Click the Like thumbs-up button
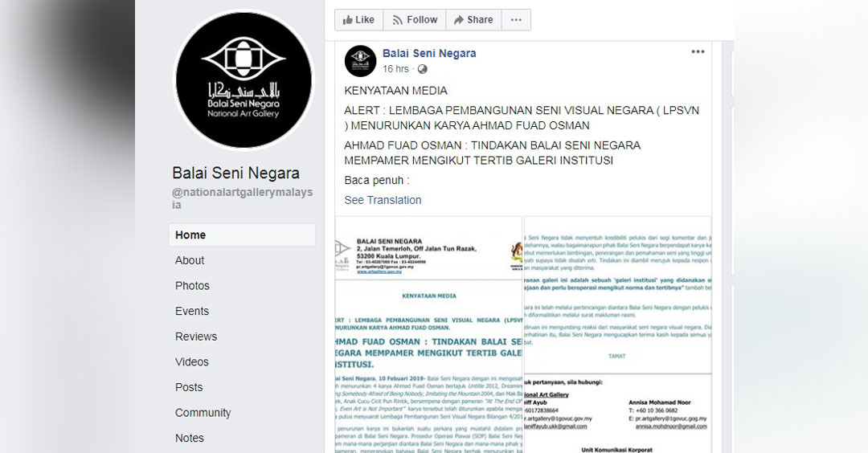Image resolution: width=868 pixels, height=453 pixels. pyautogui.click(x=358, y=20)
